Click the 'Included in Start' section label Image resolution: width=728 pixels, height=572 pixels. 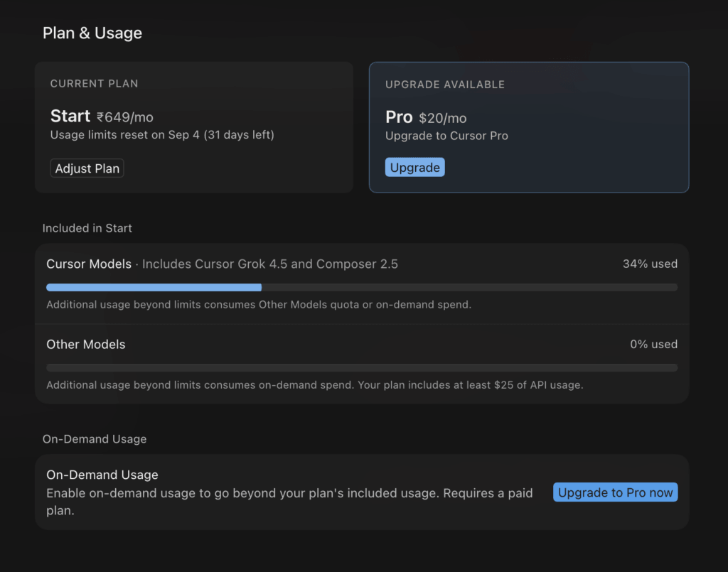point(87,228)
